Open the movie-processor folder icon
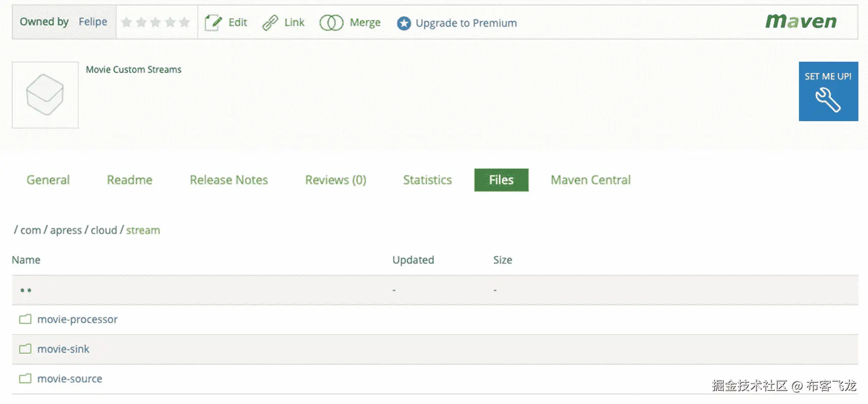Image resolution: width=868 pixels, height=404 pixels. (x=25, y=319)
